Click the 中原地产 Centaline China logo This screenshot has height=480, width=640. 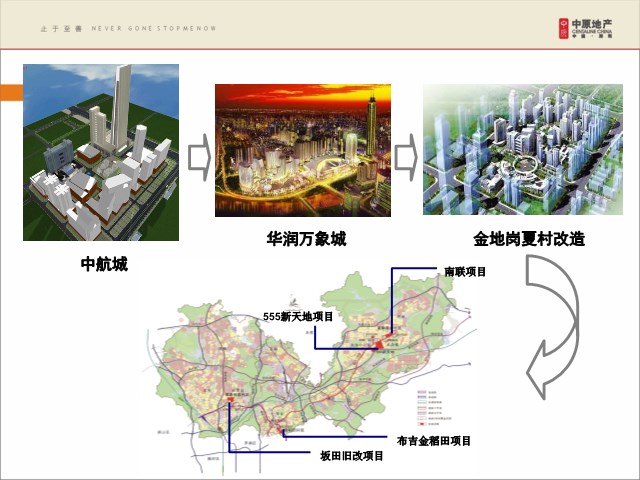click(x=586, y=29)
